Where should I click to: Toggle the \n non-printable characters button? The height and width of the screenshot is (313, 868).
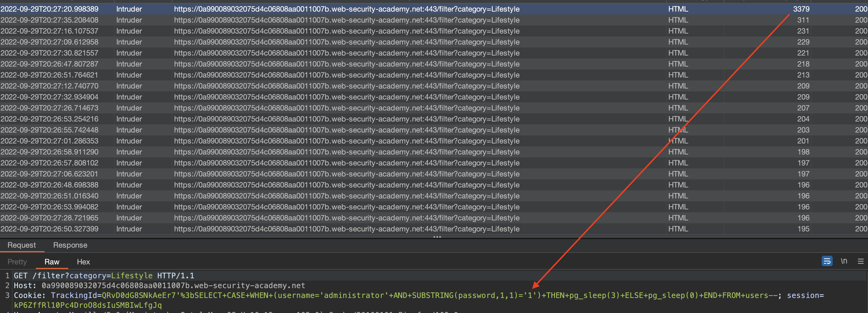click(x=844, y=261)
